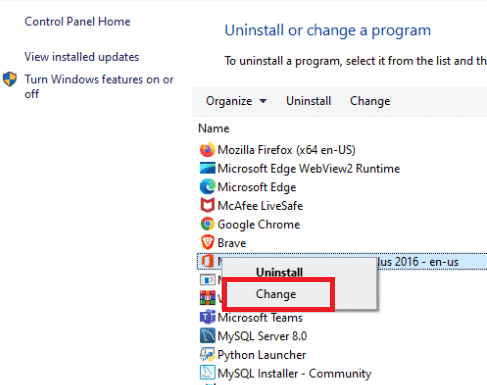Choose Uninstall in the context menu
The height and width of the screenshot is (385, 487).
tap(279, 272)
